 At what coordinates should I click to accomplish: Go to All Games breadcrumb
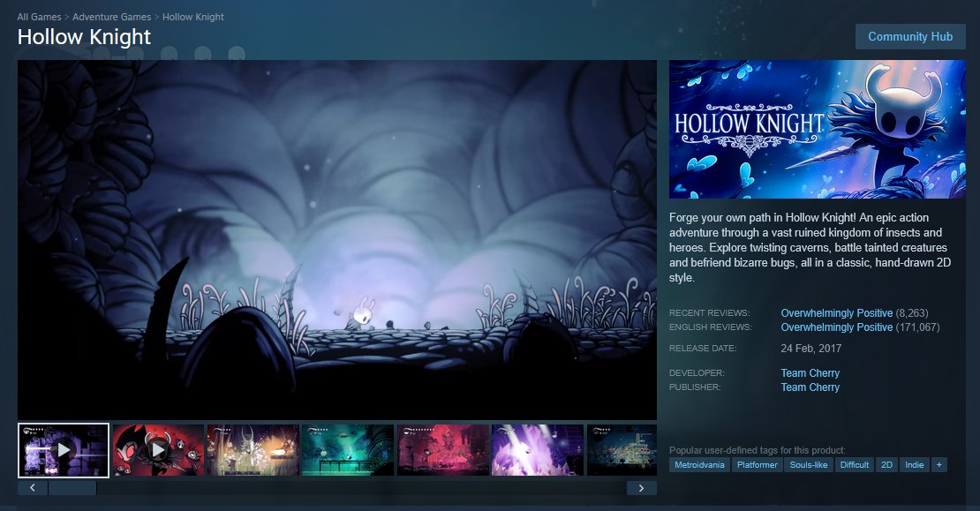pos(40,17)
